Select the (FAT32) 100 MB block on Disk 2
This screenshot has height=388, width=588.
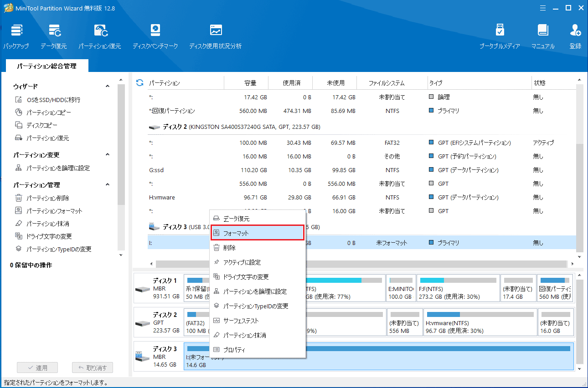tap(196, 322)
